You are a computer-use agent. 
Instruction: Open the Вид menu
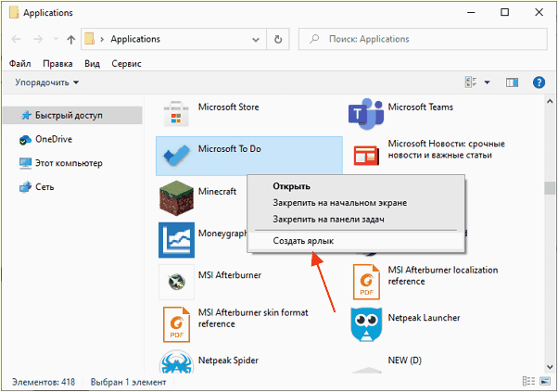[92, 64]
